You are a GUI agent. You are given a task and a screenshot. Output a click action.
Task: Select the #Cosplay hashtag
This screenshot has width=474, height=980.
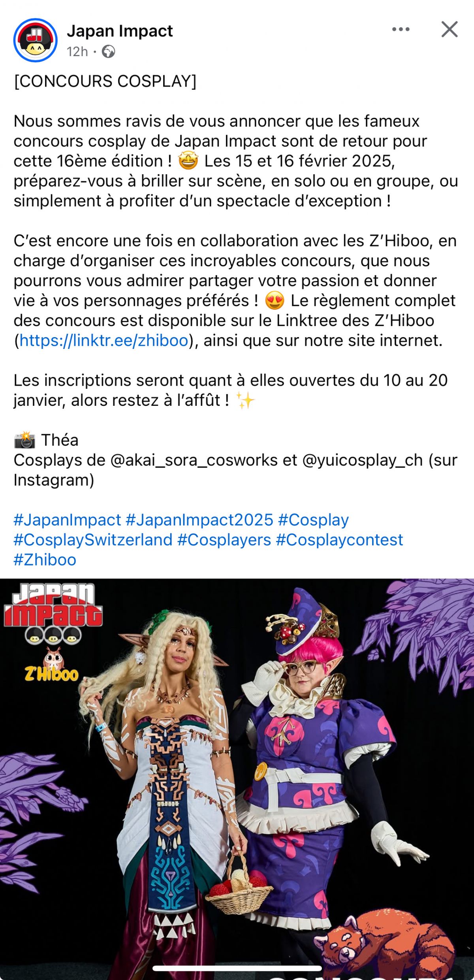[313, 520]
